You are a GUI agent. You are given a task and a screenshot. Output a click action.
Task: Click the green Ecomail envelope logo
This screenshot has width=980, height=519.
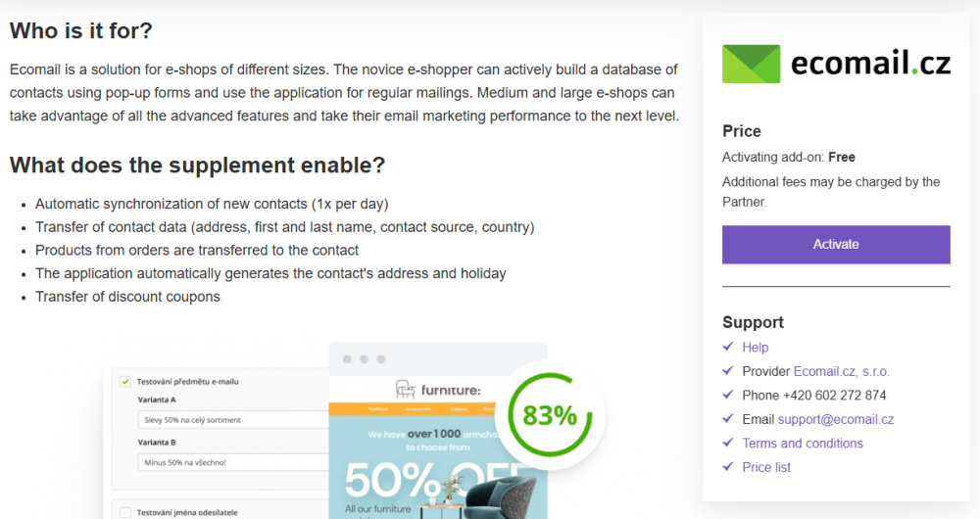(x=751, y=64)
